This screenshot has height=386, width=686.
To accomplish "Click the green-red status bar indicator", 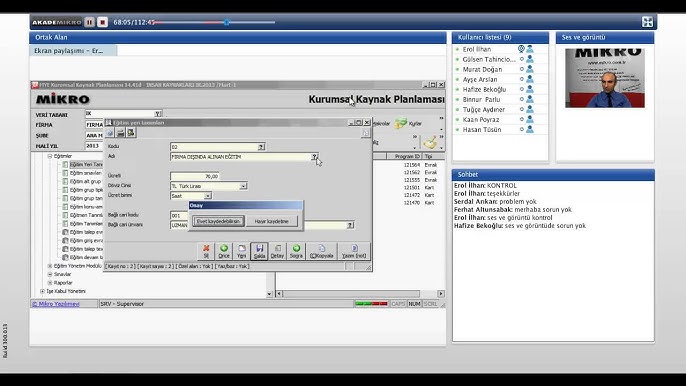I will point(371,303).
